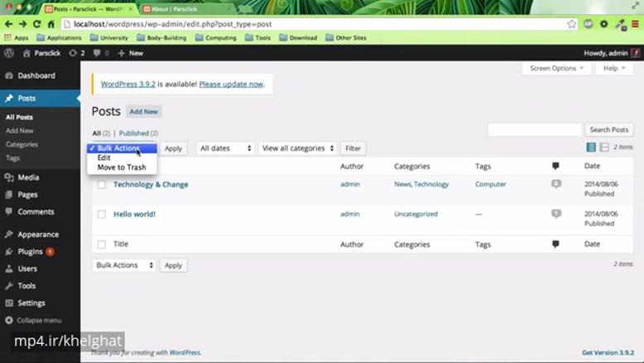The image size is (644, 363).
Task: Select Bulk Actions option in open list
Action: pos(122,148)
